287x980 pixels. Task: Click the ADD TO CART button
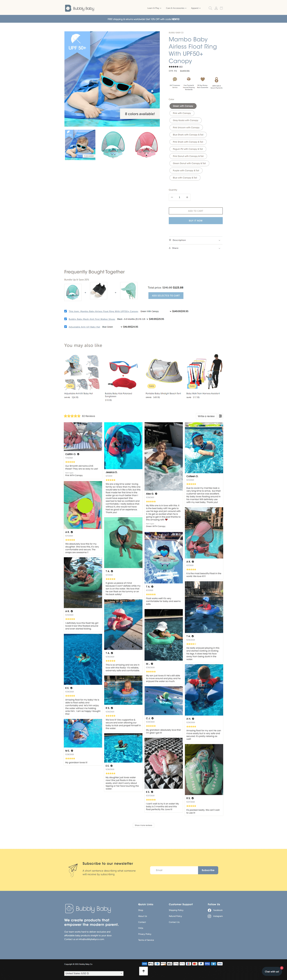click(196, 211)
